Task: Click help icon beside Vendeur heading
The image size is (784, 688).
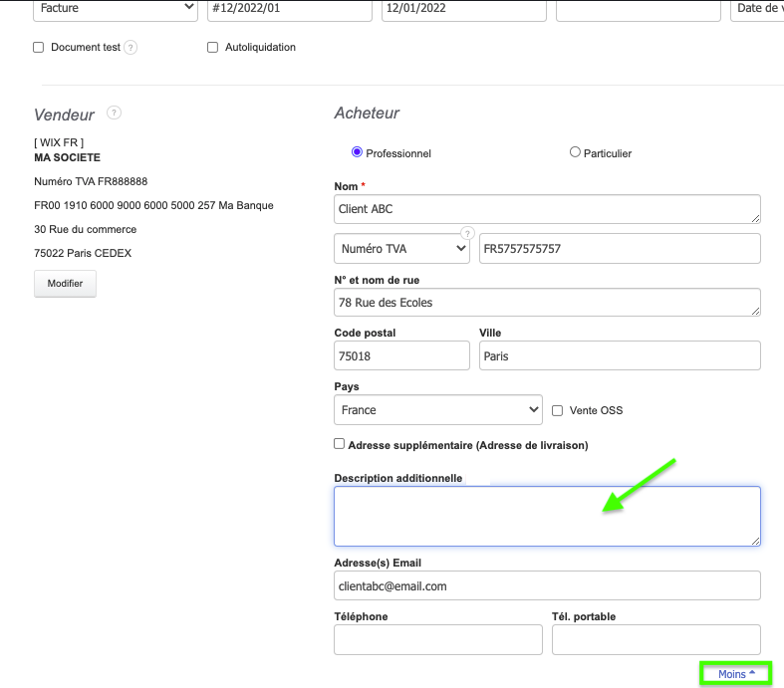Action: pos(114,113)
